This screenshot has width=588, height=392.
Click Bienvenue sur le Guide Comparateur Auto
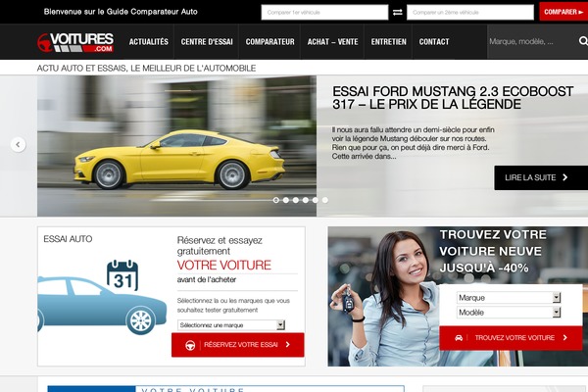121,12
